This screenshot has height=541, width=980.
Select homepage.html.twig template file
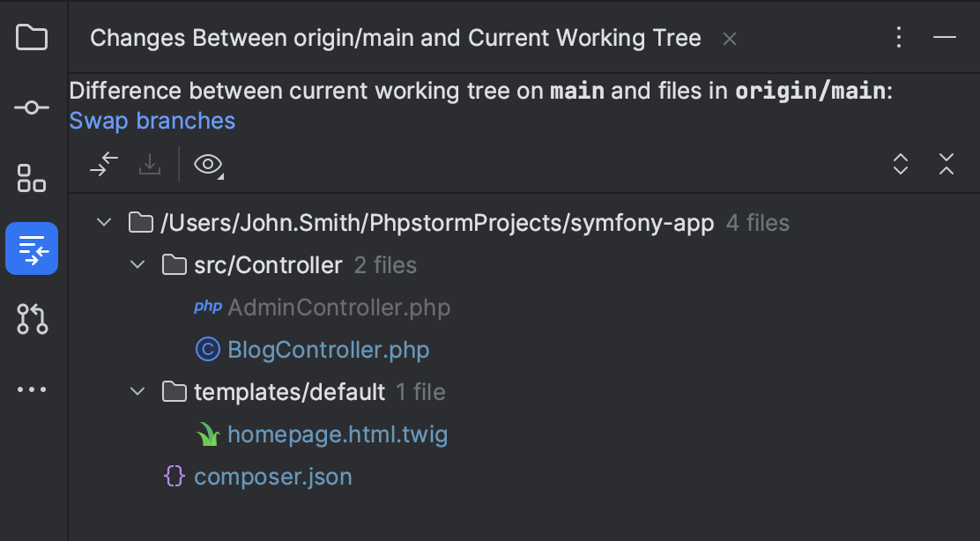point(338,434)
